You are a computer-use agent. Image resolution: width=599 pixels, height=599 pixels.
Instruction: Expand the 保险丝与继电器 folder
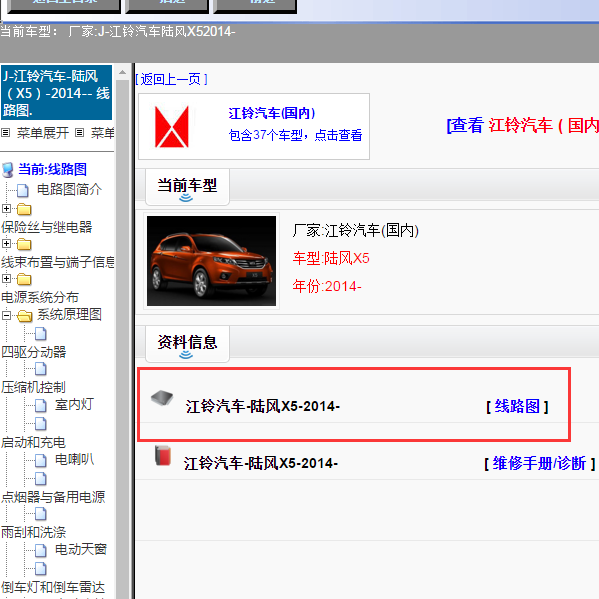coord(6,209)
